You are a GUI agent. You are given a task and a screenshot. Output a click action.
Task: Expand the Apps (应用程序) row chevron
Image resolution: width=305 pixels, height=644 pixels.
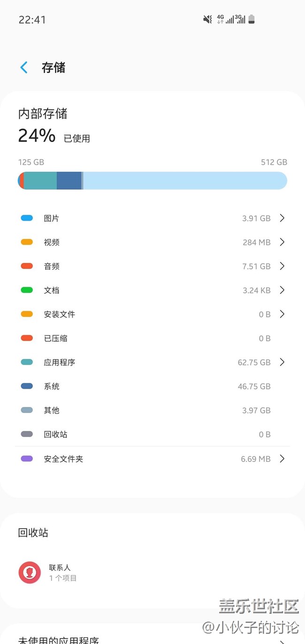pyautogui.click(x=282, y=362)
